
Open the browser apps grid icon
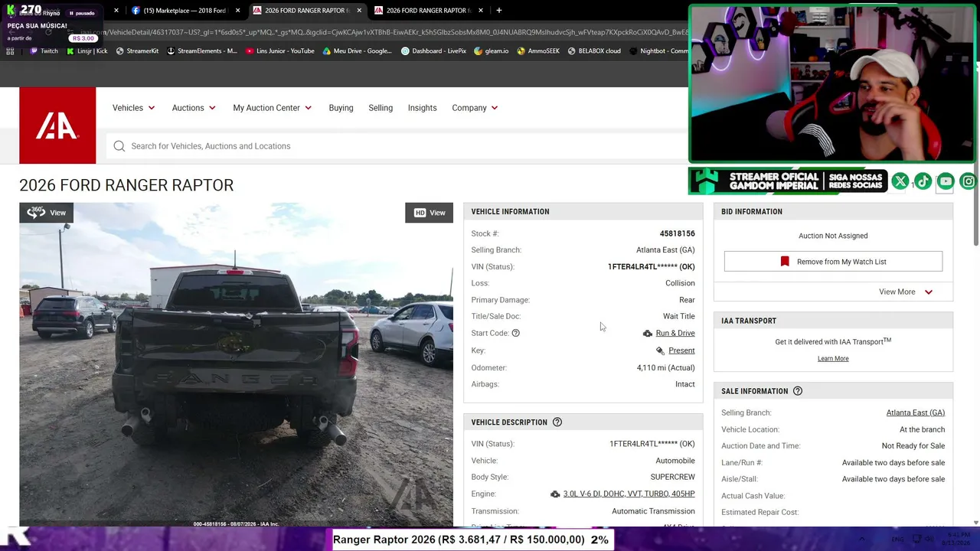click(10, 51)
